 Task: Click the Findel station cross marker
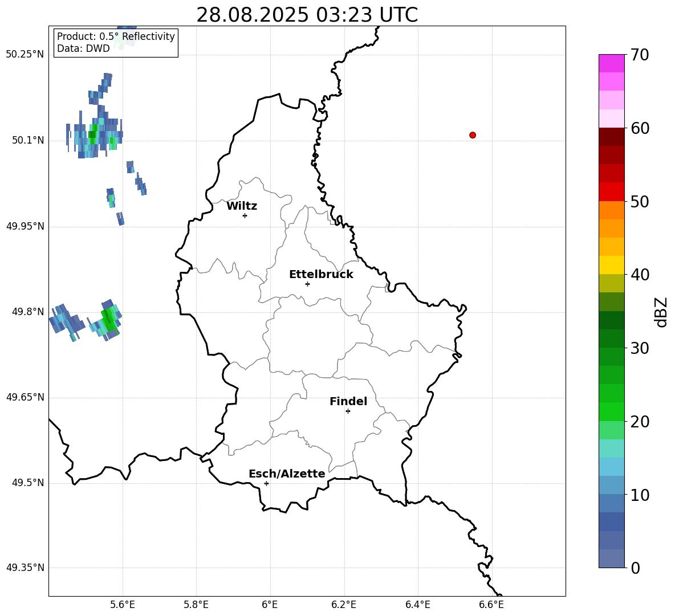348,411
